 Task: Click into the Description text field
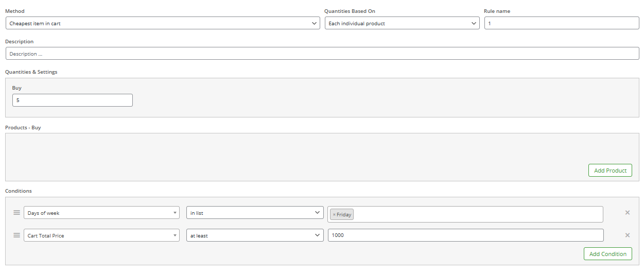click(322, 54)
